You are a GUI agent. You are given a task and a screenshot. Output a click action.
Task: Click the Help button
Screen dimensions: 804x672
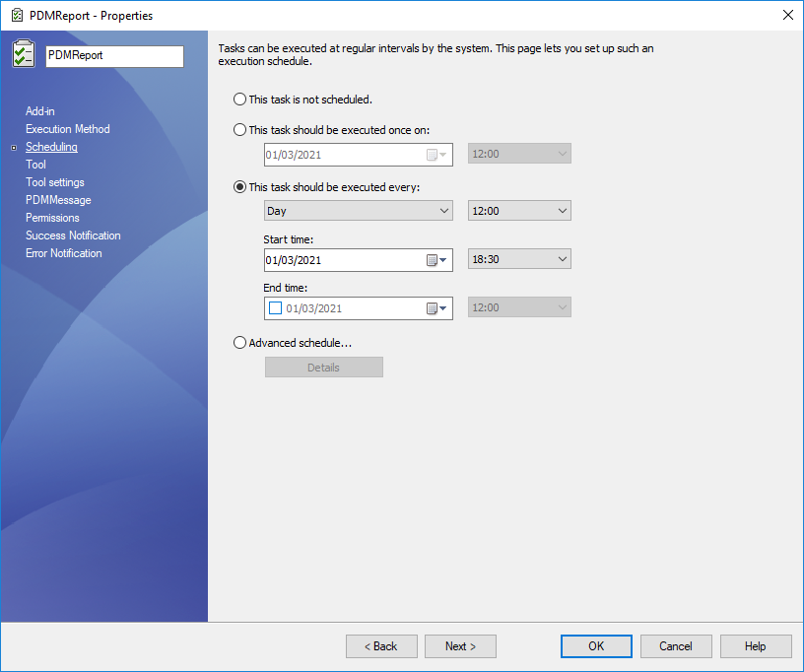pyautogui.click(x=756, y=646)
